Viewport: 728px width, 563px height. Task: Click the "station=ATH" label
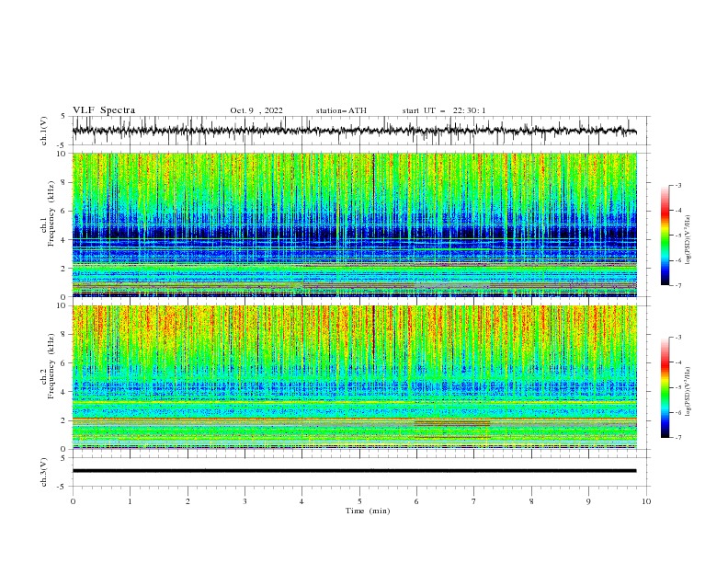pos(341,110)
